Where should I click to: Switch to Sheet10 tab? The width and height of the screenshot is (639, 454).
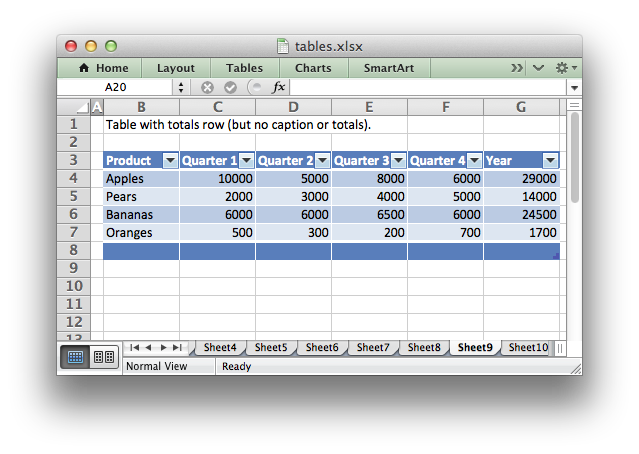[528, 347]
